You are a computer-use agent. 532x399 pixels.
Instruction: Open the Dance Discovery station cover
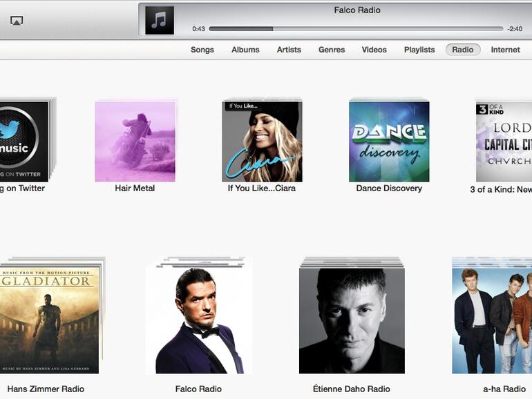tap(389, 142)
